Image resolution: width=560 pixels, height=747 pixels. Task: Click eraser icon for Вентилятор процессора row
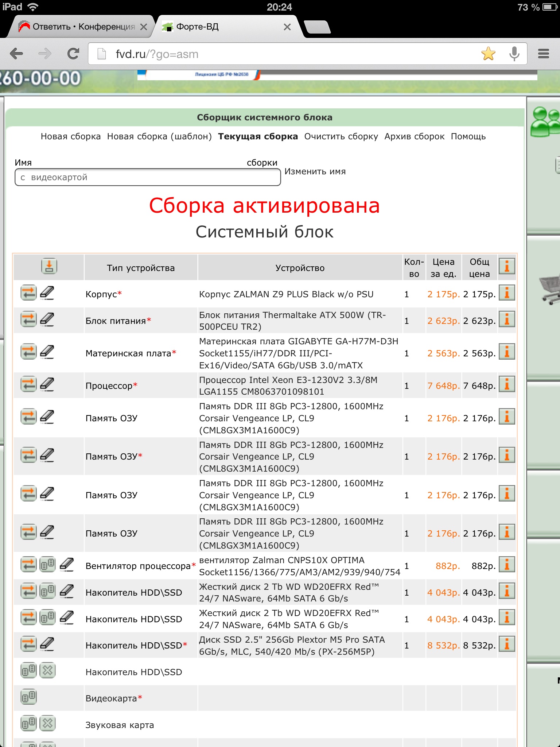pyautogui.click(x=67, y=564)
